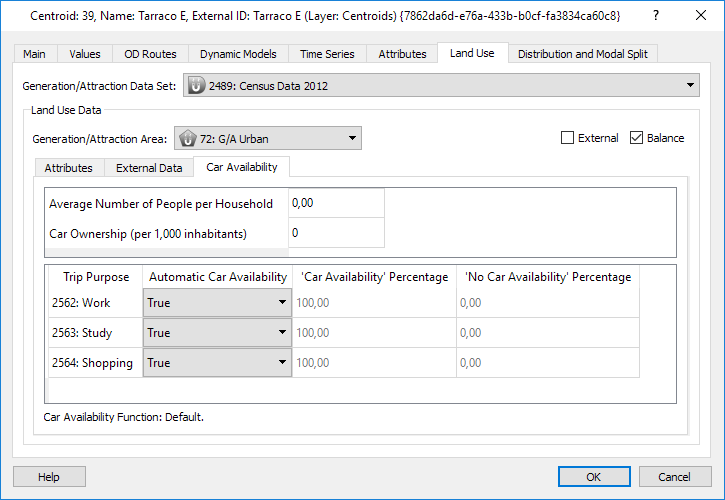This screenshot has height=500, width=725.
Task: Open the Generation/Attraction Area dropdown
Action: [x=352, y=138]
